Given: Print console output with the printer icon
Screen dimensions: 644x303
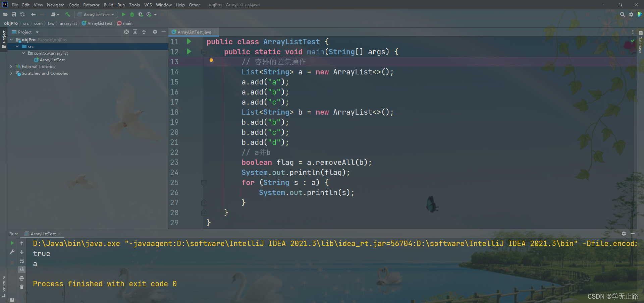Looking at the screenshot, I should click(22, 278).
